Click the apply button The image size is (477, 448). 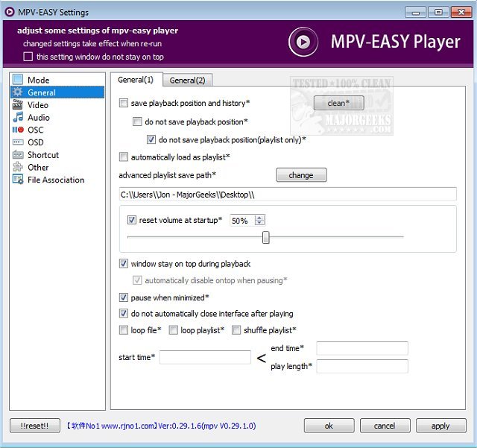440,426
